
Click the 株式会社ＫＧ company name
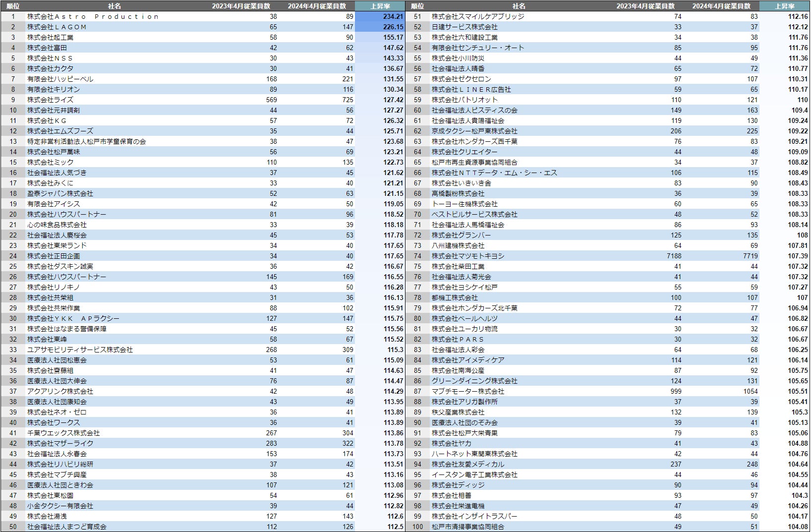47,120
